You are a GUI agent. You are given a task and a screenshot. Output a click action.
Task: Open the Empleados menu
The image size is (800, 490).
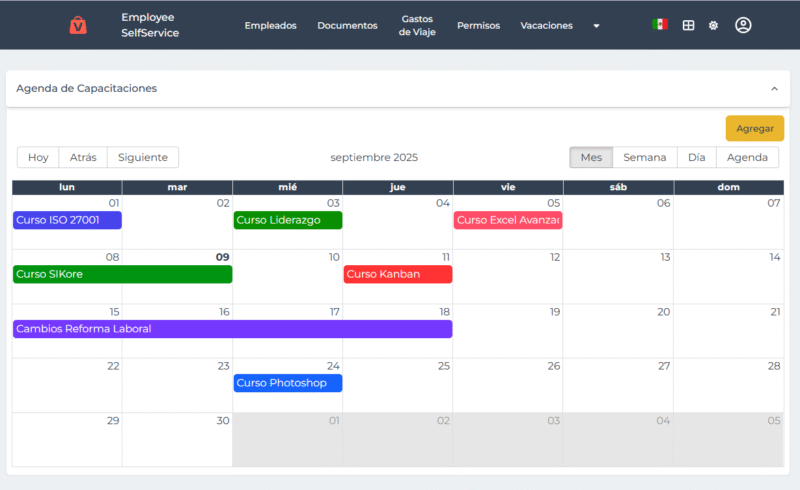coord(270,26)
